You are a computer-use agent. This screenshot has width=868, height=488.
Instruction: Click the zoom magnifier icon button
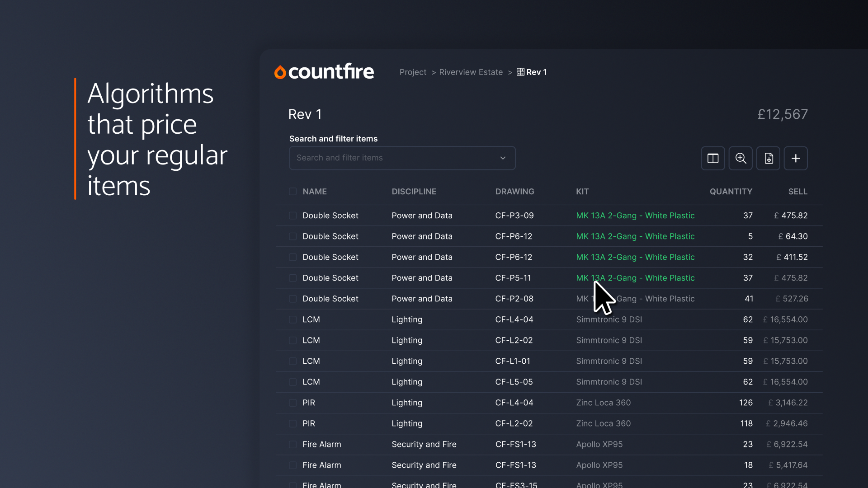741,159
